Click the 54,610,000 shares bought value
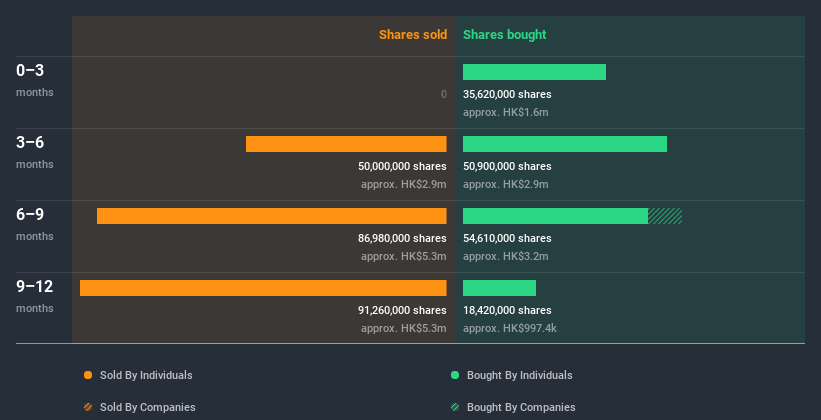The width and height of the screenshot is (821, 420). [507, 238]
